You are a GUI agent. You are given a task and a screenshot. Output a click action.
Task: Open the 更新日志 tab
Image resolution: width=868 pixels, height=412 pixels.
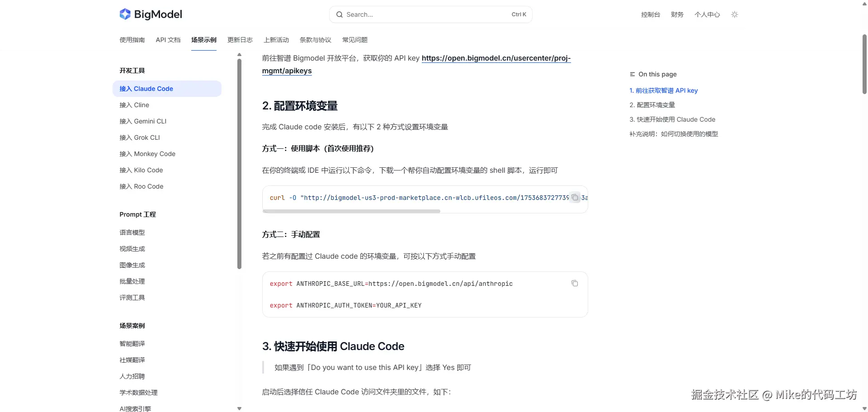tap(240, 40)
